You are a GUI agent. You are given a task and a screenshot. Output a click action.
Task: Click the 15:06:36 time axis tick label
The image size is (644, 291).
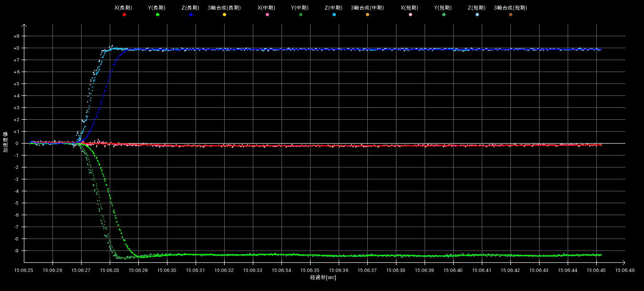[x=339, y=270]
